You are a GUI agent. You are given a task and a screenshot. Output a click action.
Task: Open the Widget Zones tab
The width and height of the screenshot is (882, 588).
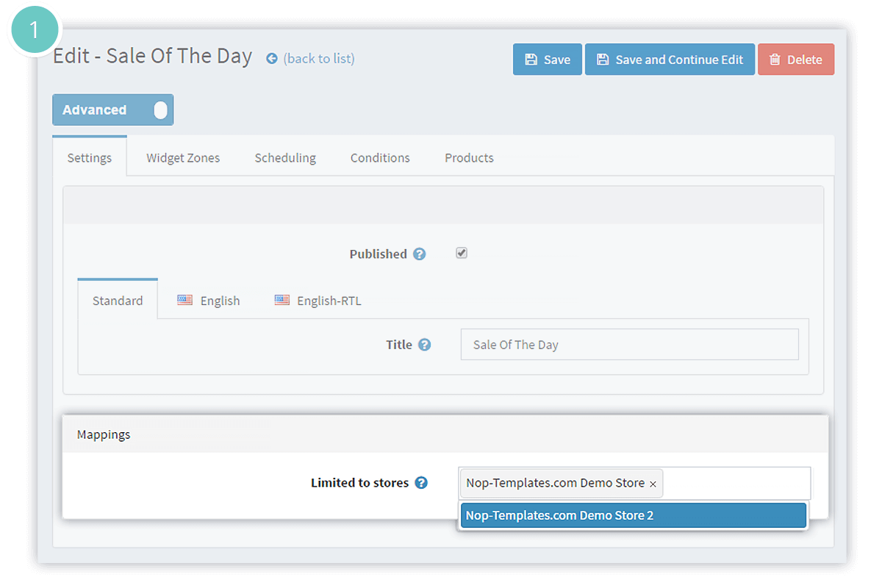coord(183,158)
